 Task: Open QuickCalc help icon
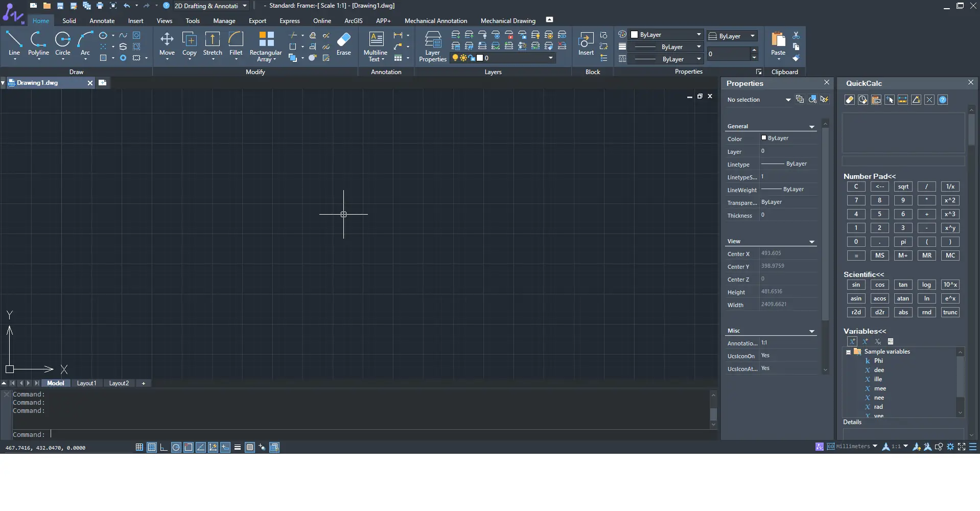[x=943, y=100]
